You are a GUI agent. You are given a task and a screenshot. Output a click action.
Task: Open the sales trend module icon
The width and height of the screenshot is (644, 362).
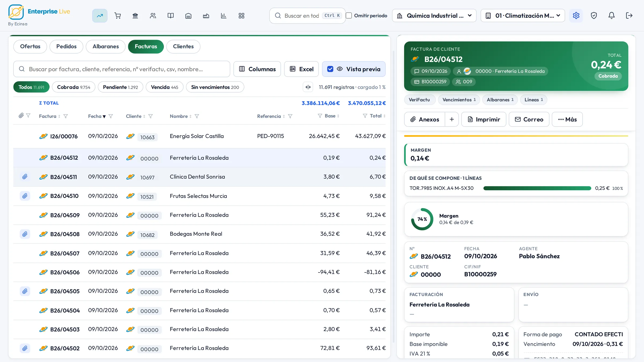coord(100,16)
